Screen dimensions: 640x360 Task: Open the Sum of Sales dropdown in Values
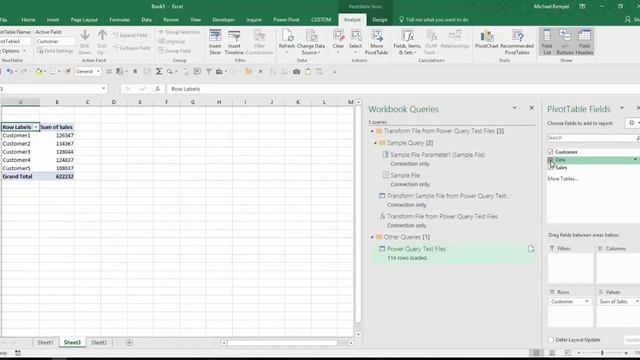(636, 302)
